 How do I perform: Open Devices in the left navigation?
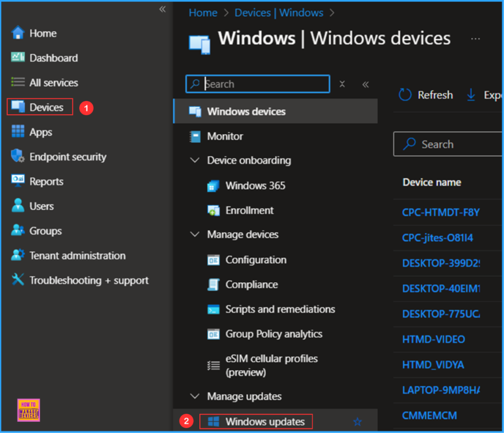click(46, 107)
